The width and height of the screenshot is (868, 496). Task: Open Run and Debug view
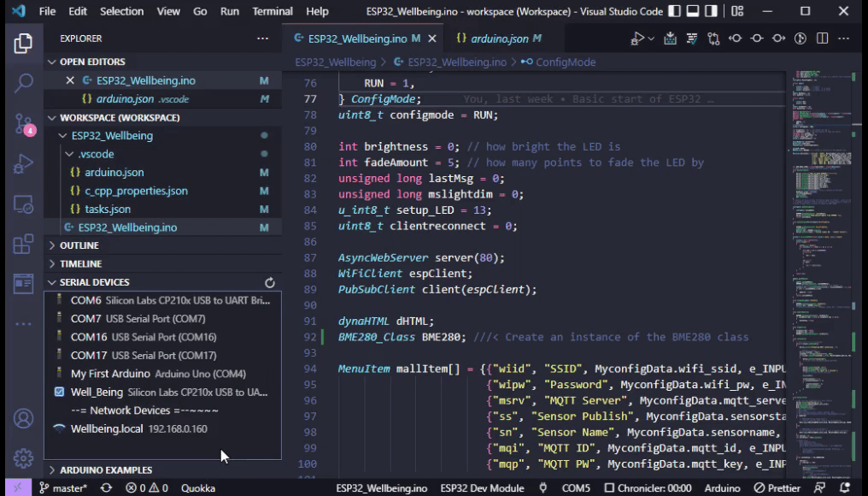click(x=23, y=163)
